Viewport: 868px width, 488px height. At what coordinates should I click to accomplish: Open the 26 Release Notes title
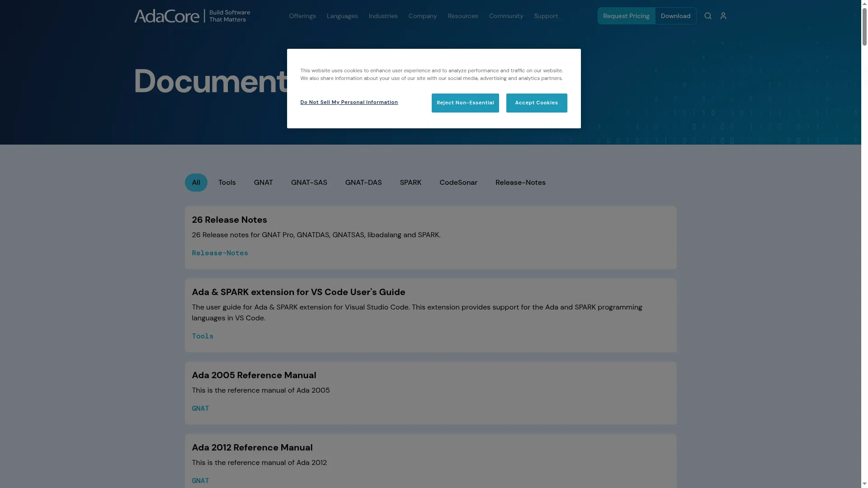(229, 220)
